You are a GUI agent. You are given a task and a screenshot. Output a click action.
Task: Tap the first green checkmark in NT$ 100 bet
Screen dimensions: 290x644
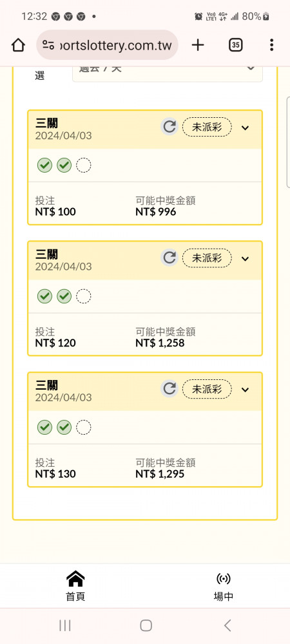44,166
